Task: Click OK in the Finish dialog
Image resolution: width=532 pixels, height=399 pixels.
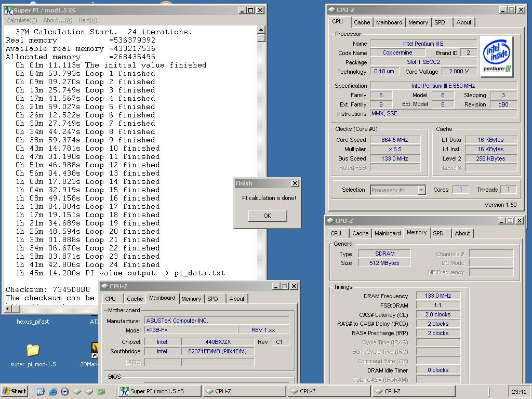Action: coord(268,216)
